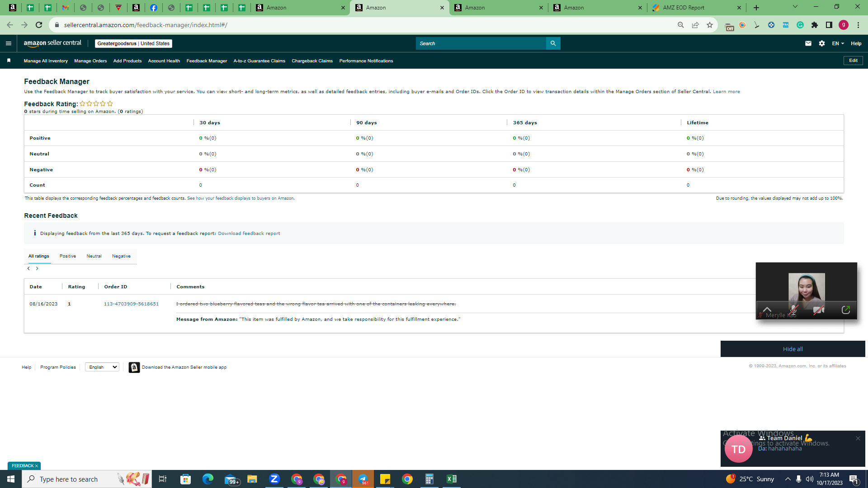Click the browser address bar URL
The height and width of the screenshot is (488, 868).
146,25
